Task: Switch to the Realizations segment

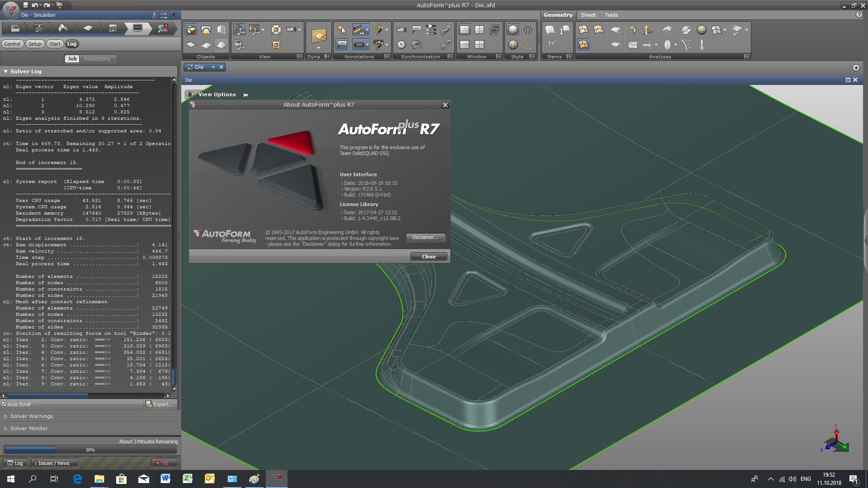Action: tap(97, 59)
